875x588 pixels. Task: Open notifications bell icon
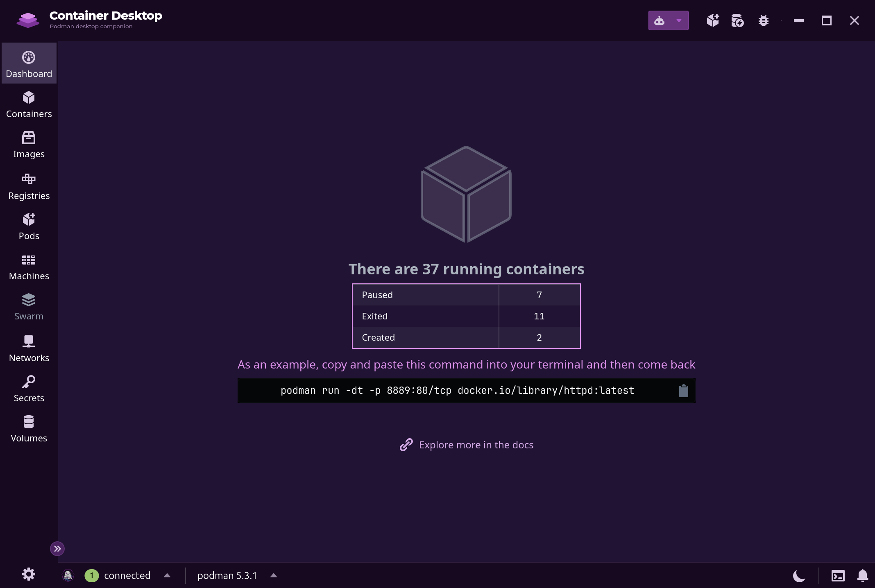(x=863, y=576)
